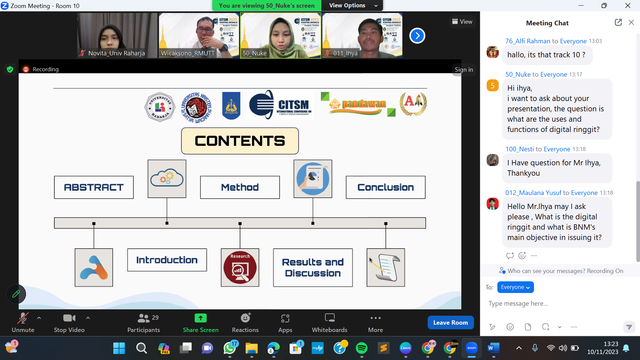Click the Results and Discussion box on slide
The width and height of the screenshot is (640, 360).
(313, 267)
